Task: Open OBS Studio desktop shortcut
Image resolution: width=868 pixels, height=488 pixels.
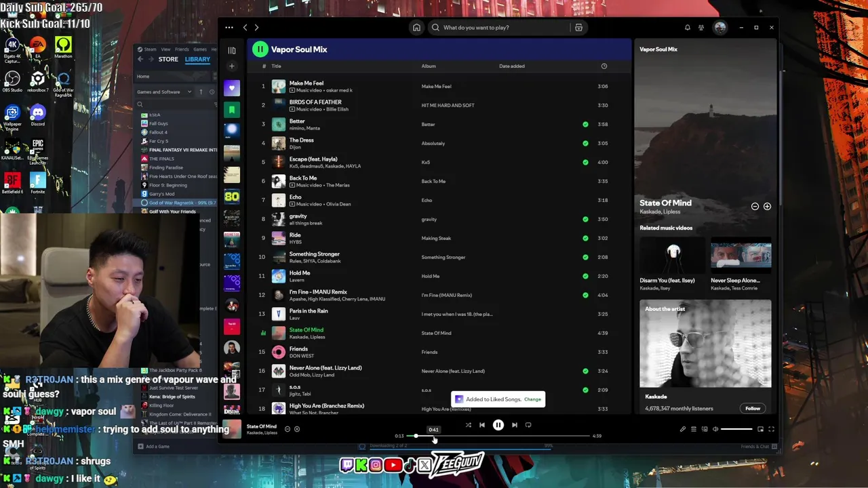Action: pyautogui.click(x=12, y=81)
